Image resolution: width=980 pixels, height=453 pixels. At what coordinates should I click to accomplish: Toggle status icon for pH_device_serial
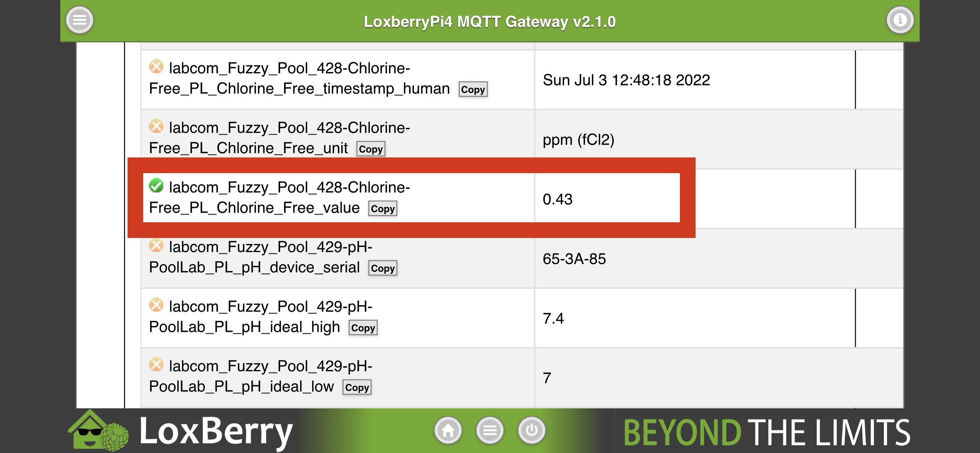tap(156, 245)
